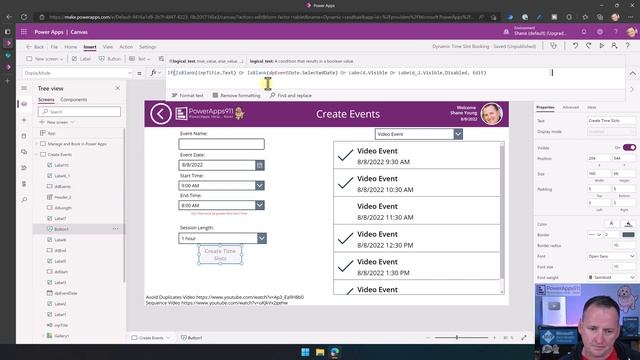Click the Tree view search box
Viewport: 640px width, 360px height.
coord(79,111)
